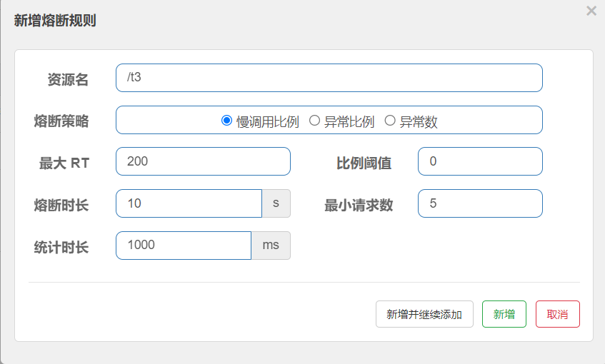The width and height of the screenshot is (605, 364).
Task: Click the 比例阈值 input box
Action: pyautogui.click(x=480, y=161)
